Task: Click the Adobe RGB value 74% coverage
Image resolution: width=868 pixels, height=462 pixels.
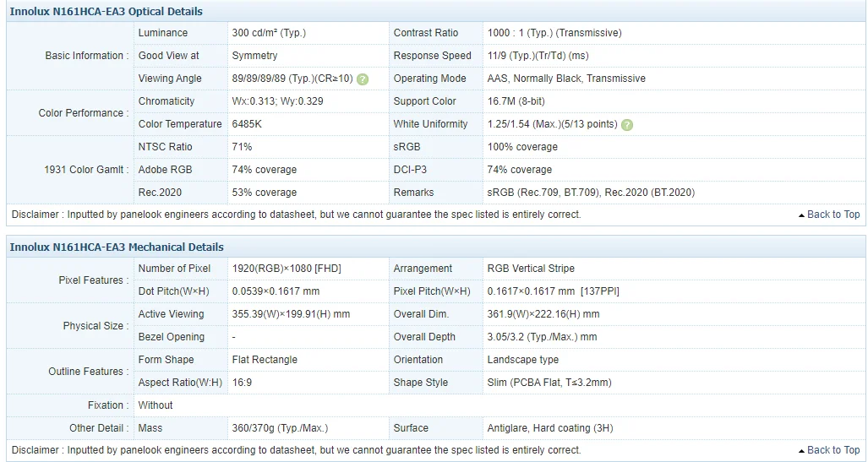Action: [x=264, y=170]
